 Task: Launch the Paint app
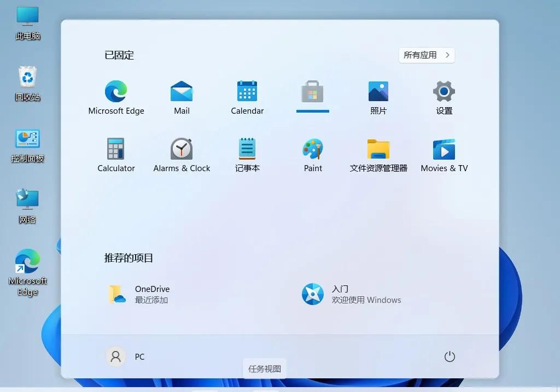312,155
